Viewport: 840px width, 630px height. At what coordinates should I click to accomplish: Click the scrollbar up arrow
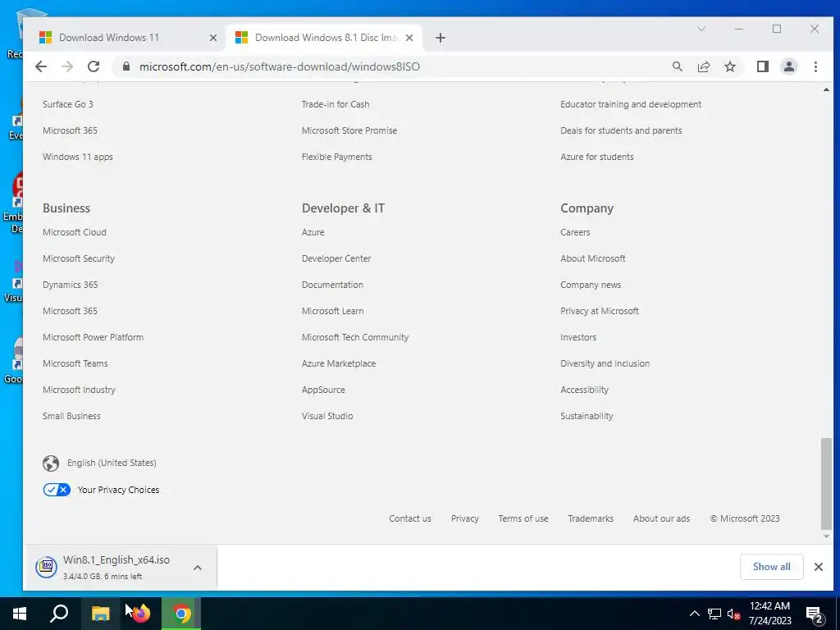(826, 89)
